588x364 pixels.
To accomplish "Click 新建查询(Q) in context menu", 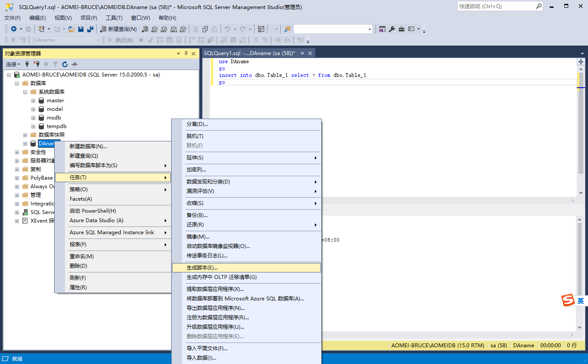I will pos(113,156).
